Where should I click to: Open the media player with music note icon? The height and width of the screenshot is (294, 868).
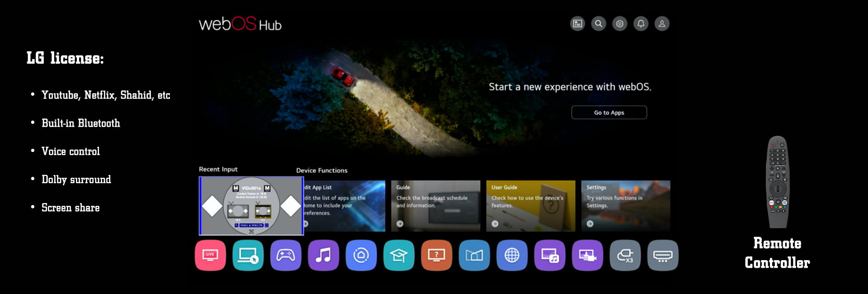click(550, 256)
